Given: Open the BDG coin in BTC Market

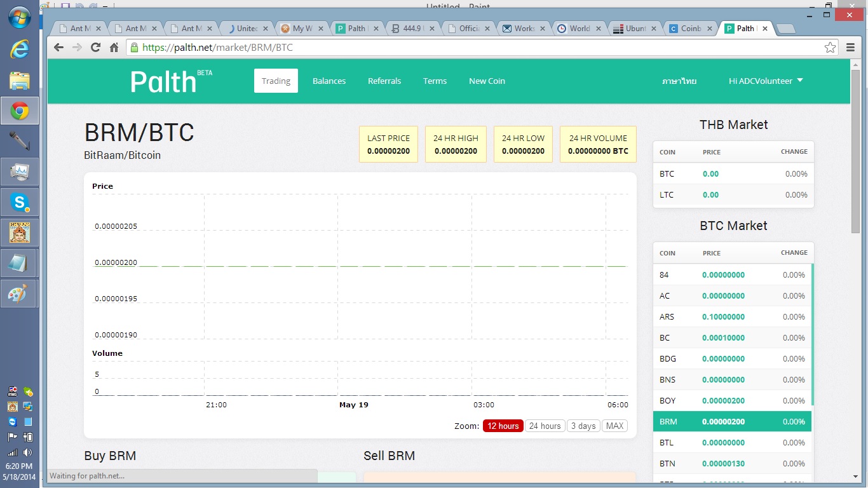Looking at the screenshot, I should point(732,358).
